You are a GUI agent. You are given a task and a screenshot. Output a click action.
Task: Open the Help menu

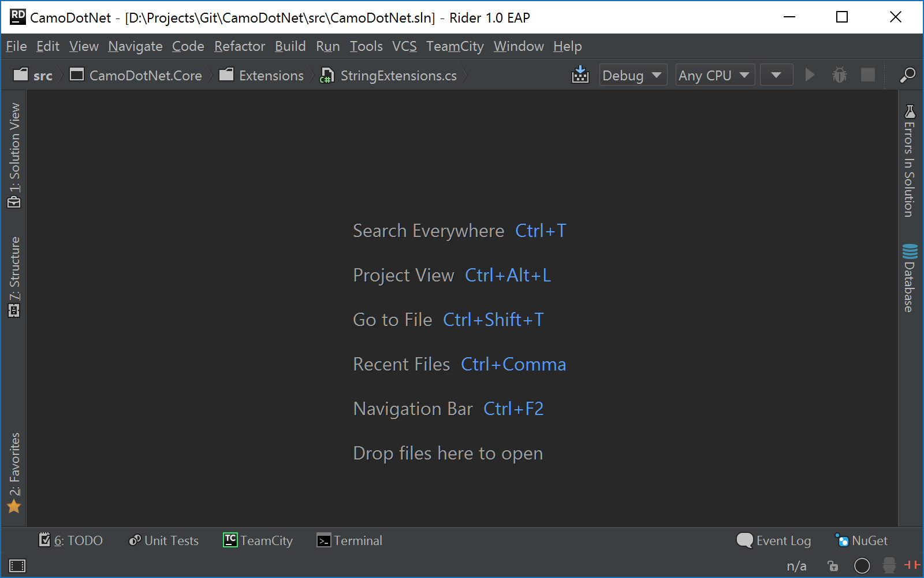tap(568, 46)
